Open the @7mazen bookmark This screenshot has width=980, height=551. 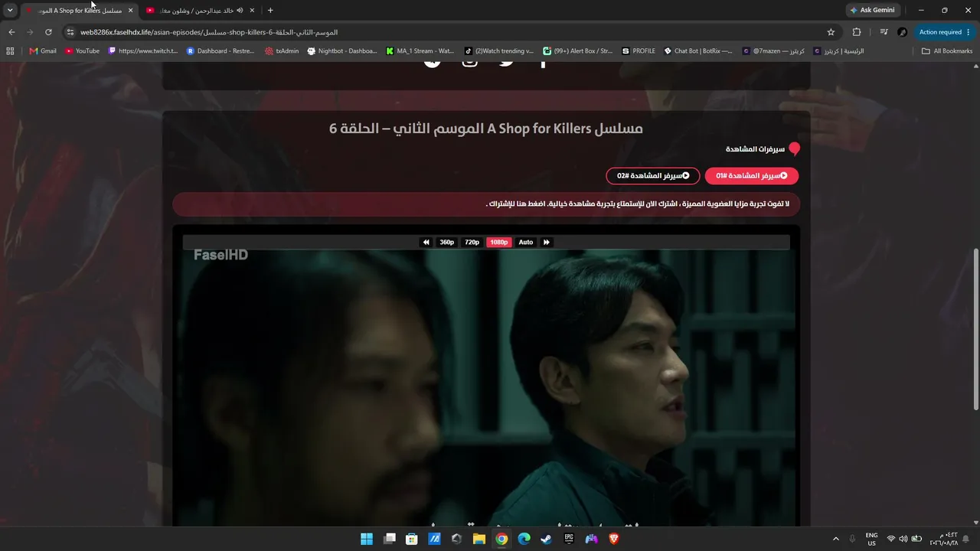[x=773, y=51]
